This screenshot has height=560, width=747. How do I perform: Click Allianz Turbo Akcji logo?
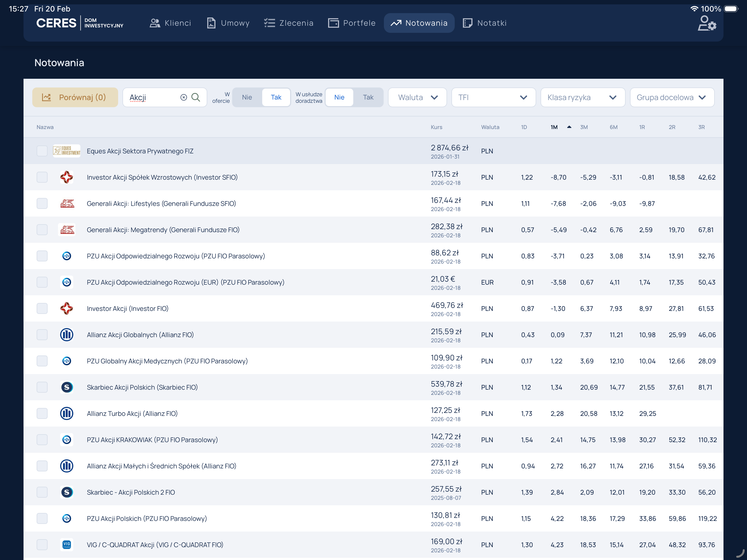66,414
